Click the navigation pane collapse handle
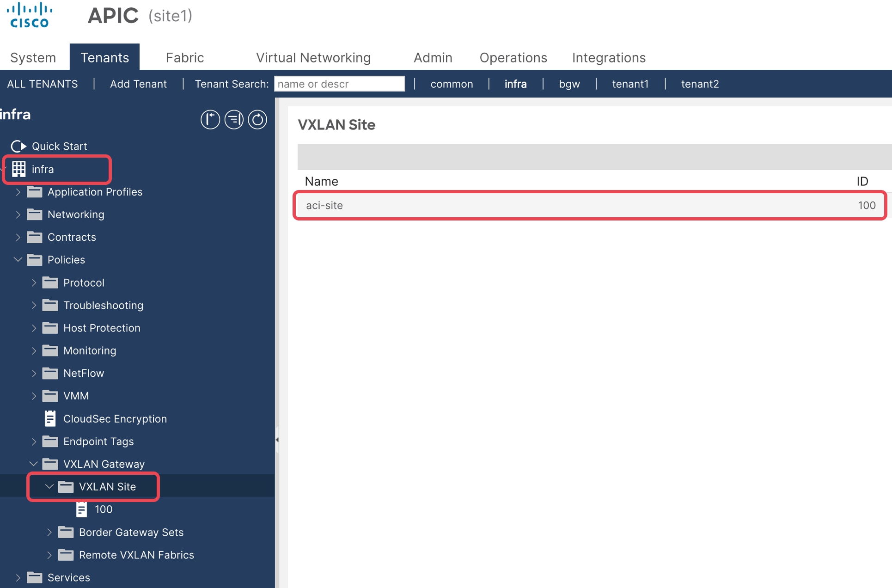The width and height of the screenshot is (892, 588). point(277,440)
